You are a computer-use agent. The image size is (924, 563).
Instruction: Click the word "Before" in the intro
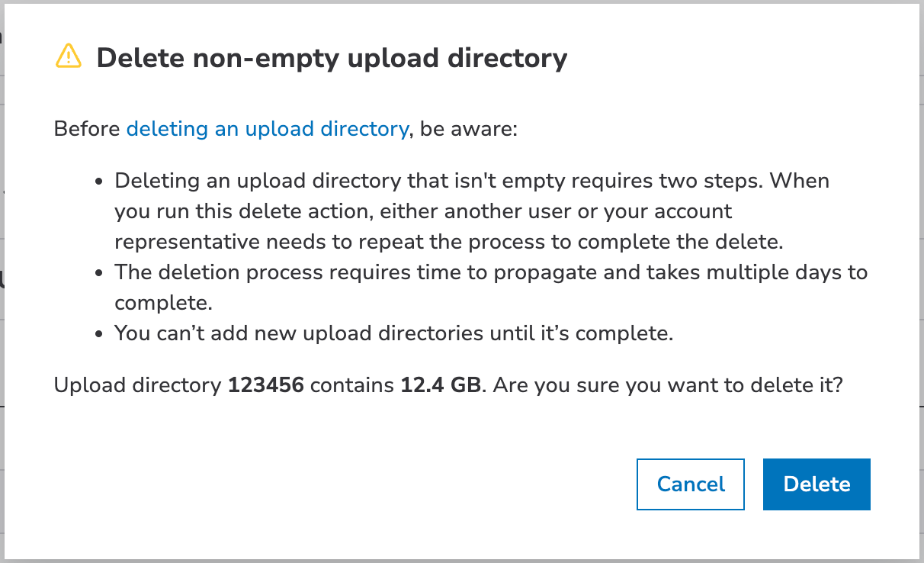click(x=87, y=129)
